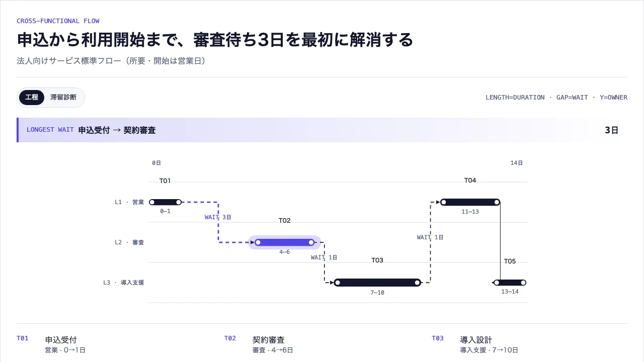Viewport: 644px width, 362px height.
Task: Click the L2 · 審査 lane label
Action: coord(129,242)
